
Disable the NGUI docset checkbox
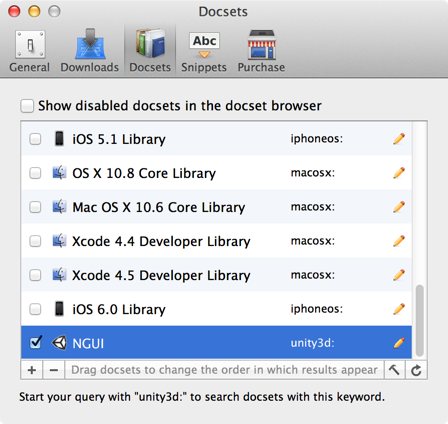35,342
